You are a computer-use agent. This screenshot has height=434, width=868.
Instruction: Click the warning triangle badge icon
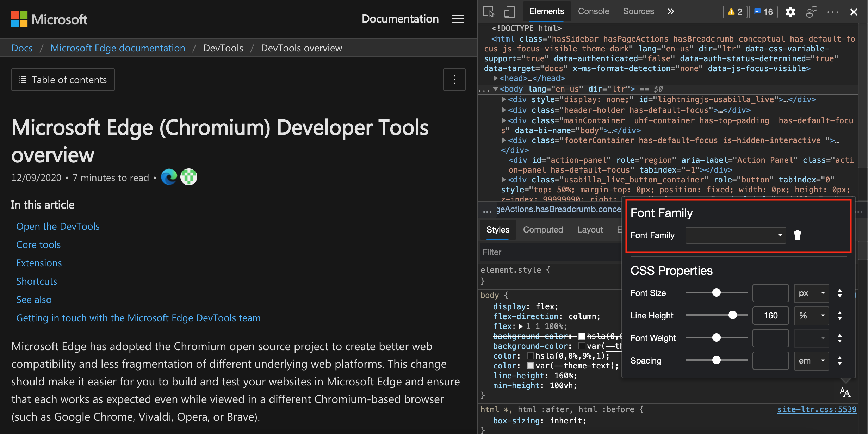click(733, 10)
